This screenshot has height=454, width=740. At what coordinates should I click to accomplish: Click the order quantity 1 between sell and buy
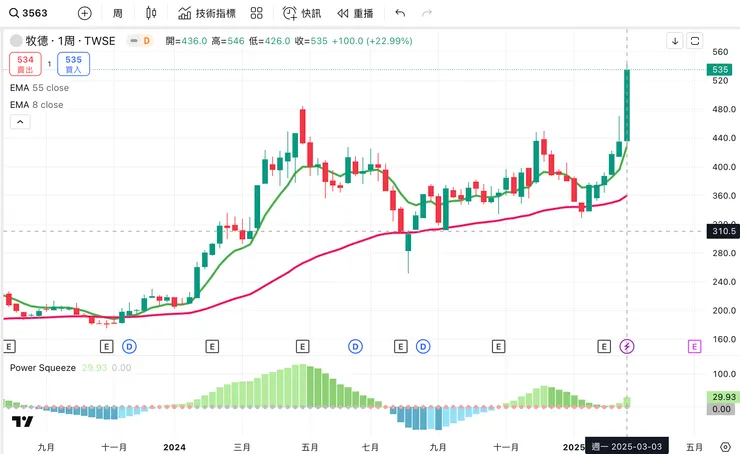pos(49,64)
